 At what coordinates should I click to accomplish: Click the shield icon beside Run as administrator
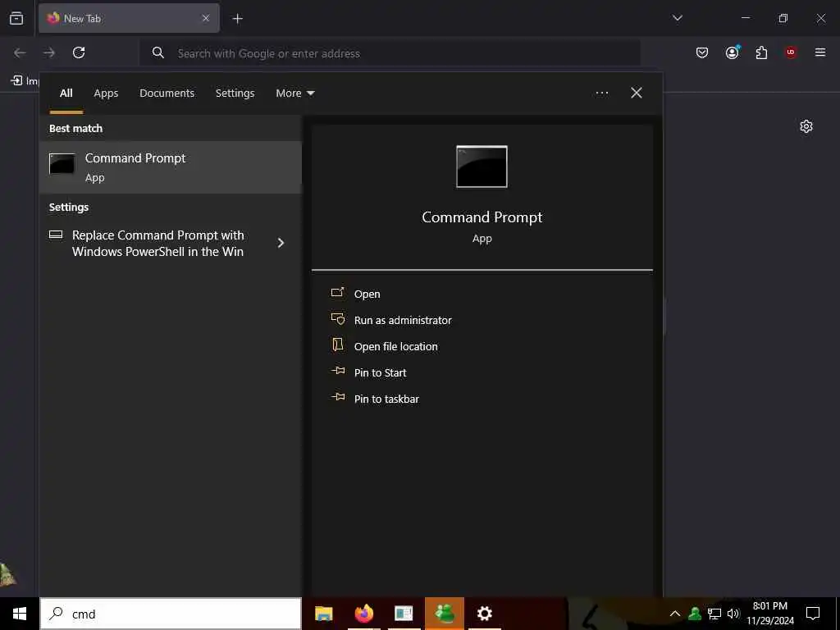coord(337,319)
